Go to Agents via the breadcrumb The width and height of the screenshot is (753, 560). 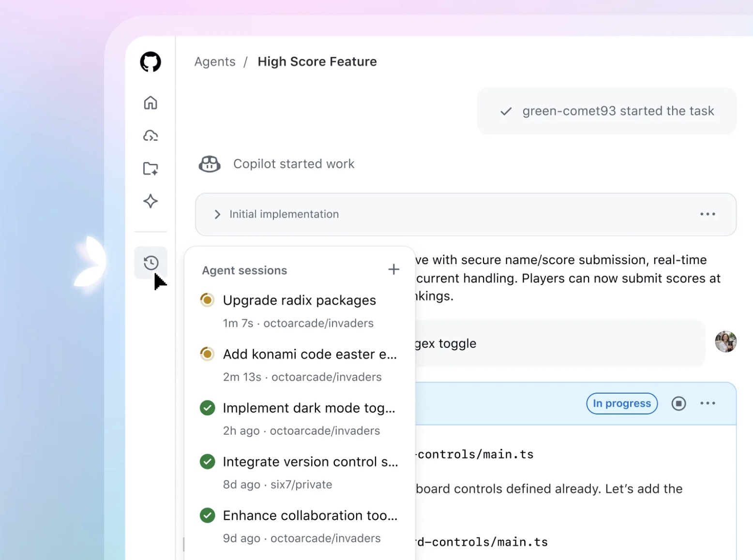click(x=214, y=61)
